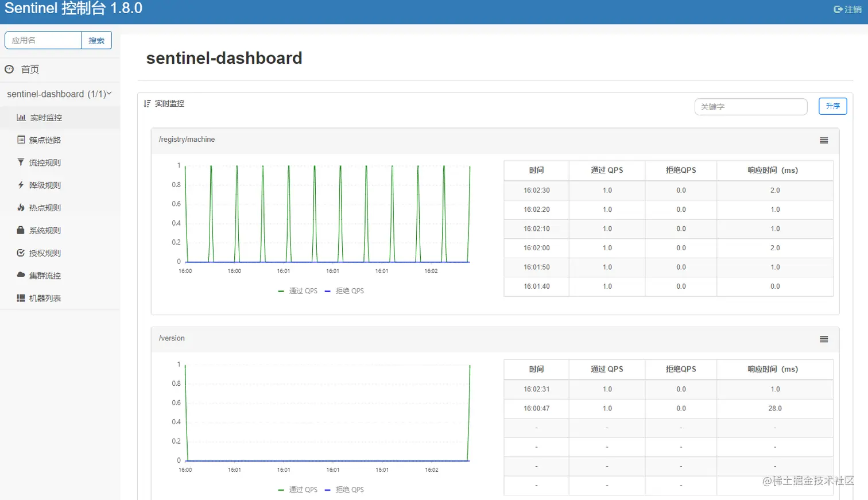The width and height of the screenshot is (868, 500).
Task: Click the 集群流控 cloud icon
Action: pyautogui.click(x=21, y=275)
